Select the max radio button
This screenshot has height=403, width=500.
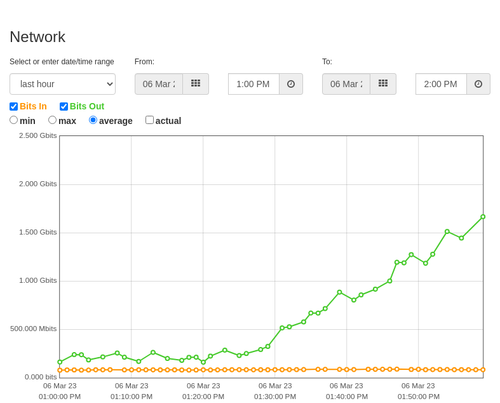pyautogui.click(x=52, y=120)
